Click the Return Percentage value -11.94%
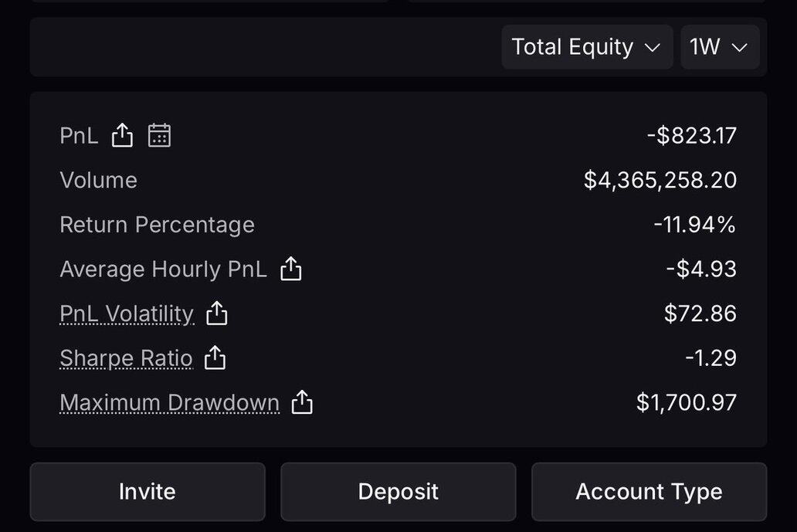This screenshot has height=532, width=797. 695,225
